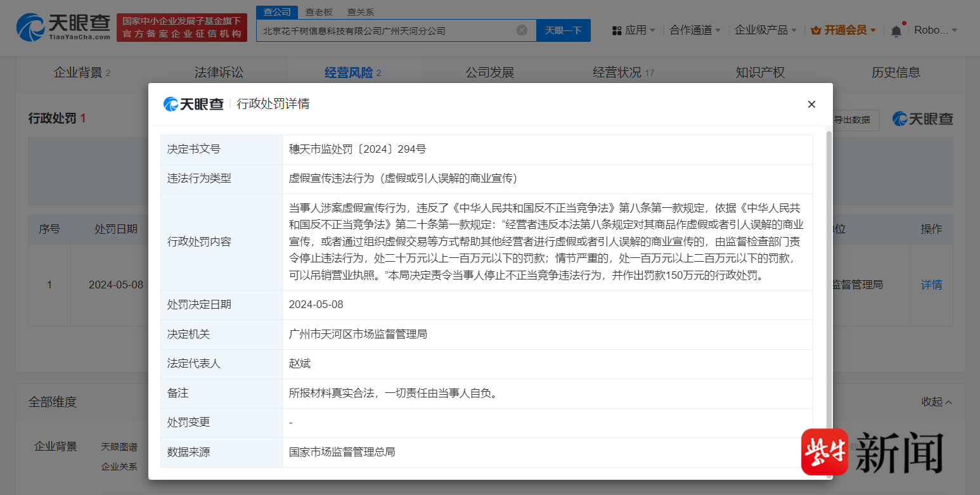This screenshot has width=980, height=495.
Task: Close the 行政处罚详情 dialog
Action: tap(811, 105)
